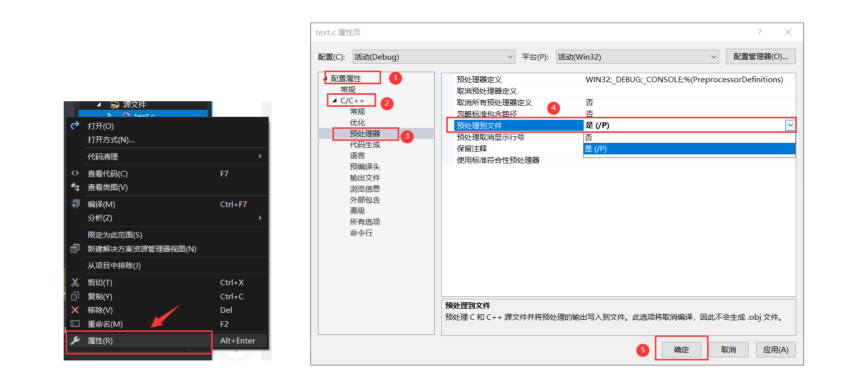Select 限定为此范围(S) menu entry
Screen dimensions: 868x392
pos(167,235)
